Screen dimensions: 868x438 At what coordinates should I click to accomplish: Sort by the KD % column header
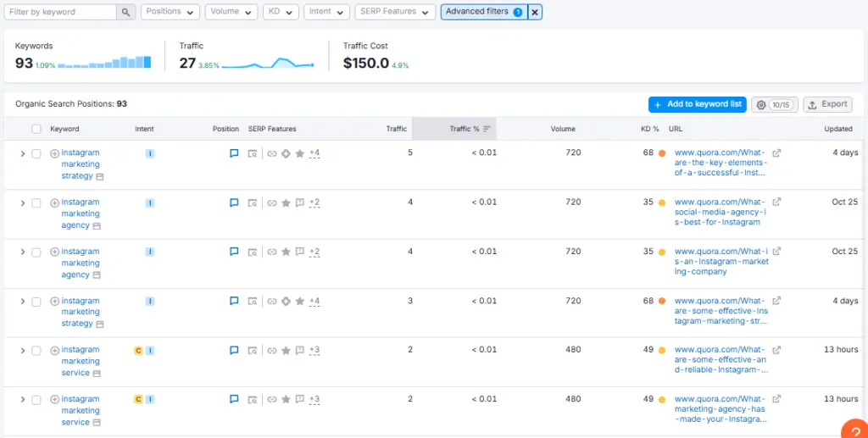[649, 129]
